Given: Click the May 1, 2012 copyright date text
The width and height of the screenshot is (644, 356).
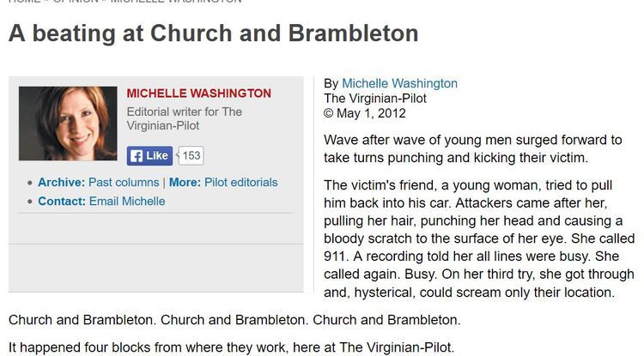Looking at the screenshot, I should click(371, 113).
